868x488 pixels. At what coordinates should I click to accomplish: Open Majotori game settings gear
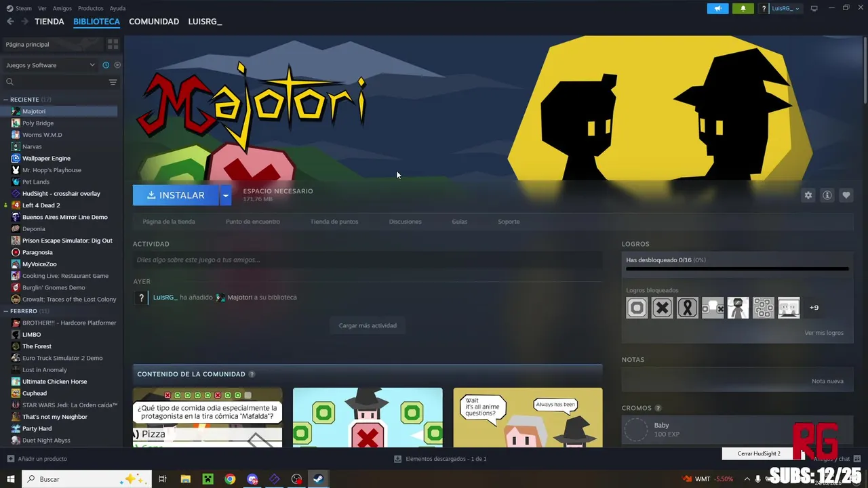click(x=808, y=195)
